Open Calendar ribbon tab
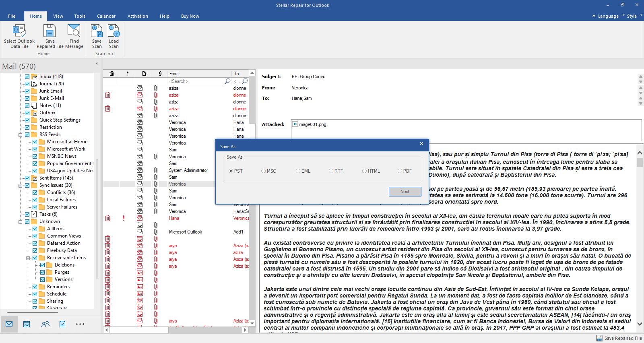The width and height of the screenshot is (644, 343). point(106,16)
